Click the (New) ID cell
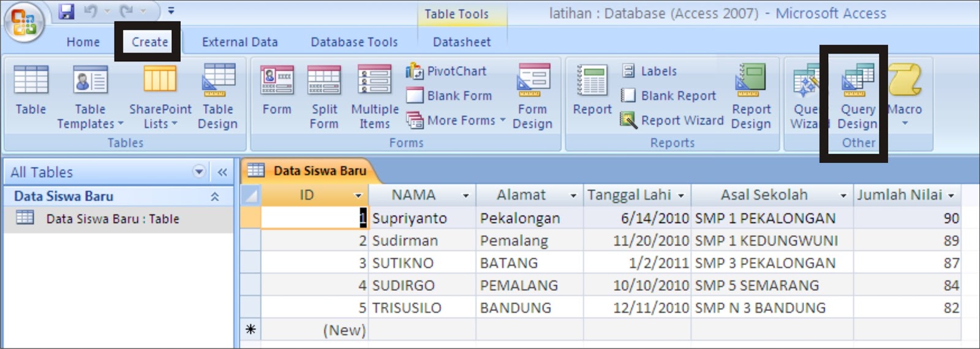 (315, 329)
